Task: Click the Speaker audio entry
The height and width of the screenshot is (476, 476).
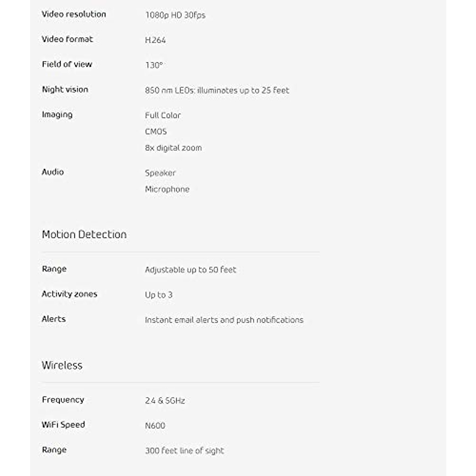Action: click(x=160, y=173)
